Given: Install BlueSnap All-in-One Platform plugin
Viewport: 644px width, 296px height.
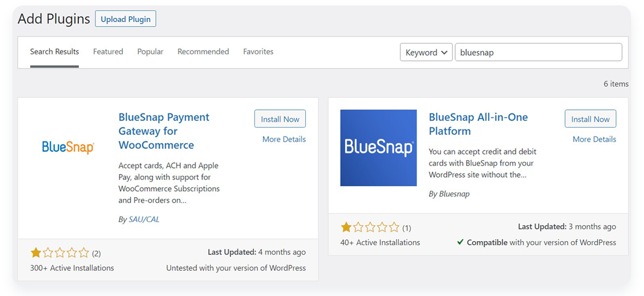Looking at the screenshot, I should (590, 119).
